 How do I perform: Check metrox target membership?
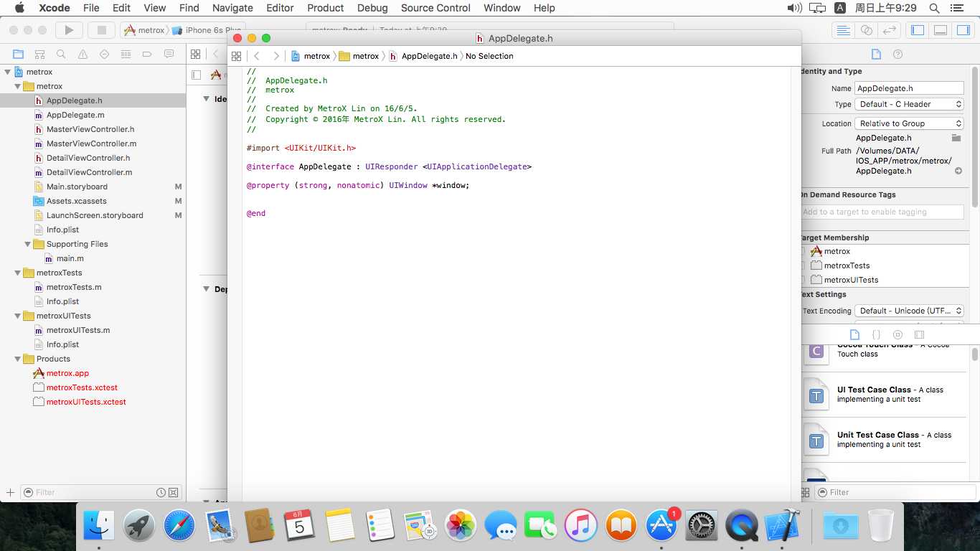(x=801, y=251)
